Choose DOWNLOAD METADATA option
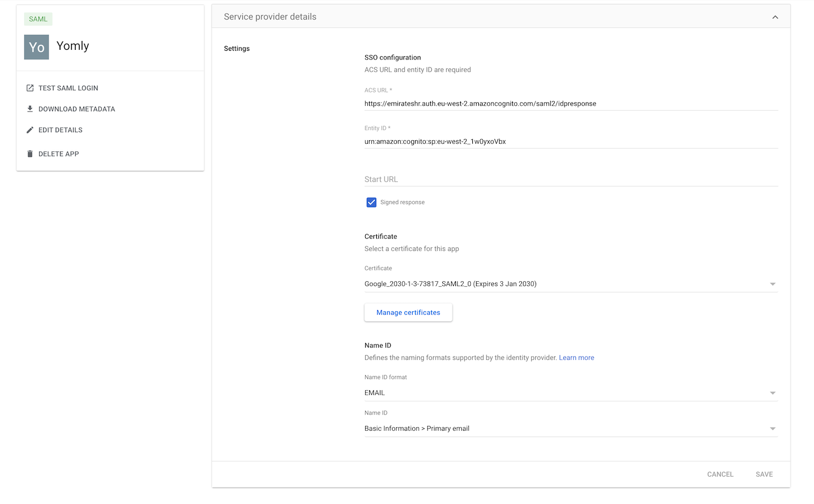The image size is (814, 504). pos(76,109)
